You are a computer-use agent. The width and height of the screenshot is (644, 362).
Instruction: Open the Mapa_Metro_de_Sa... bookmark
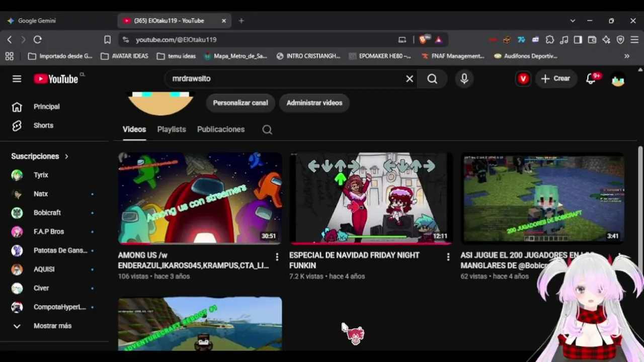click(235, 56)
